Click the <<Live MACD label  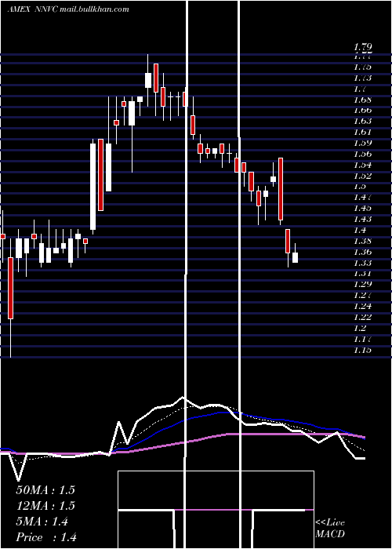[330, 529]
